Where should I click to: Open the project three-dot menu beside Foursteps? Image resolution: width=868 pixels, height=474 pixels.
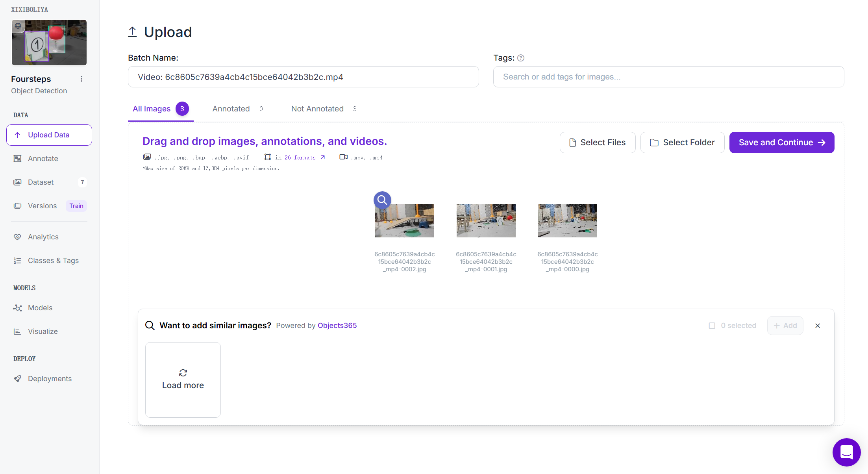pos(81,79)
